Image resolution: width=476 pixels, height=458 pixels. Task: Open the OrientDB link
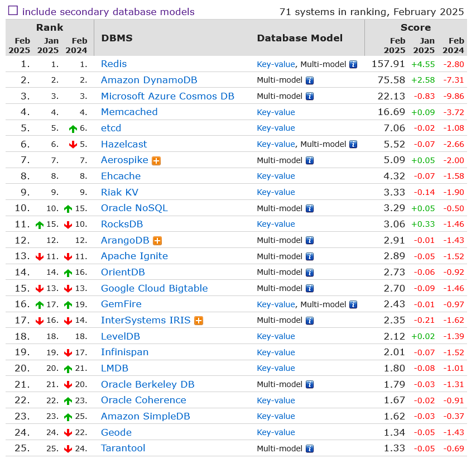(x=123, y=272)
